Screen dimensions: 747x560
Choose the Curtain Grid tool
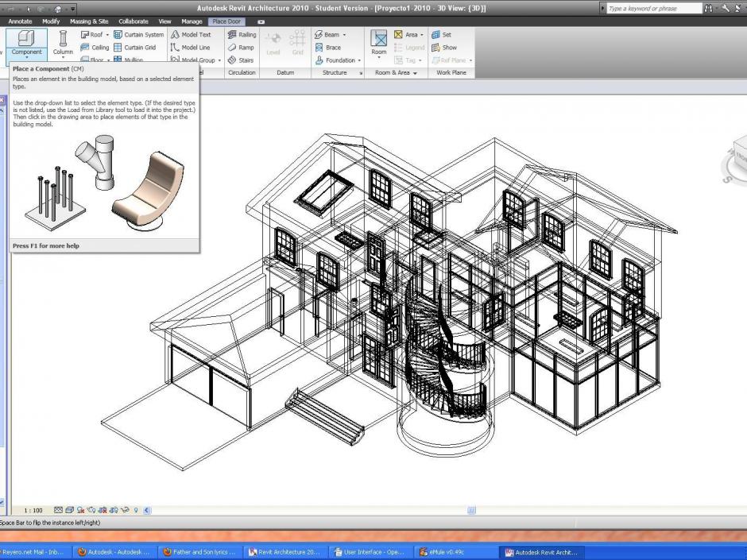(135, 48)
